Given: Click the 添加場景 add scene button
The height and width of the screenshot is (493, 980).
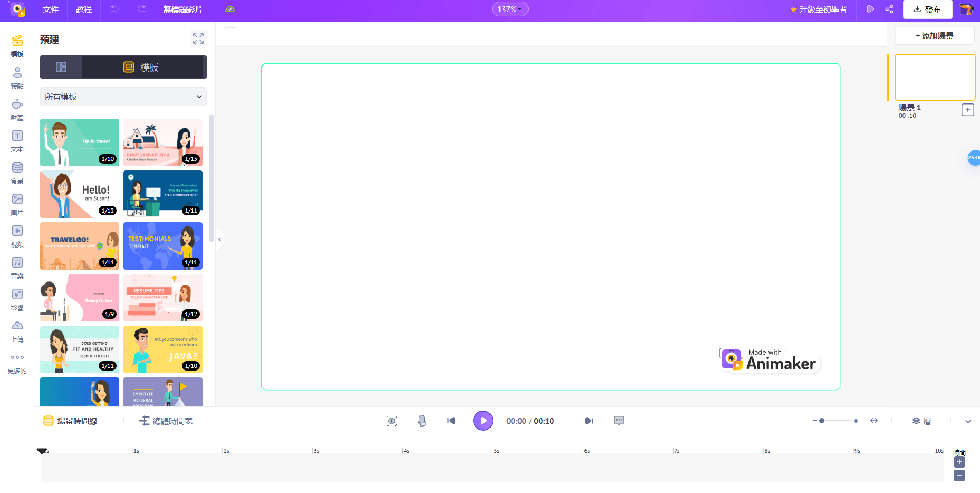Looking at the screenshot, I should (x=934, y=36).
